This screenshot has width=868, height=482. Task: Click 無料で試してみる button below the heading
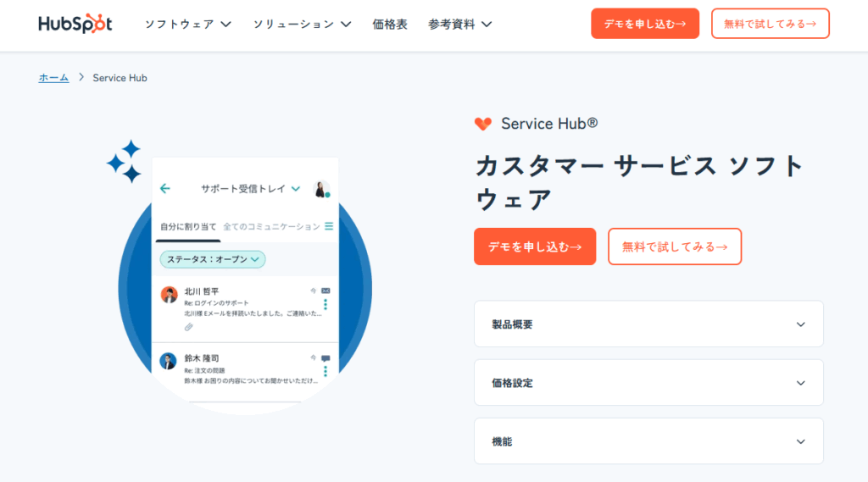click(674, 247)
